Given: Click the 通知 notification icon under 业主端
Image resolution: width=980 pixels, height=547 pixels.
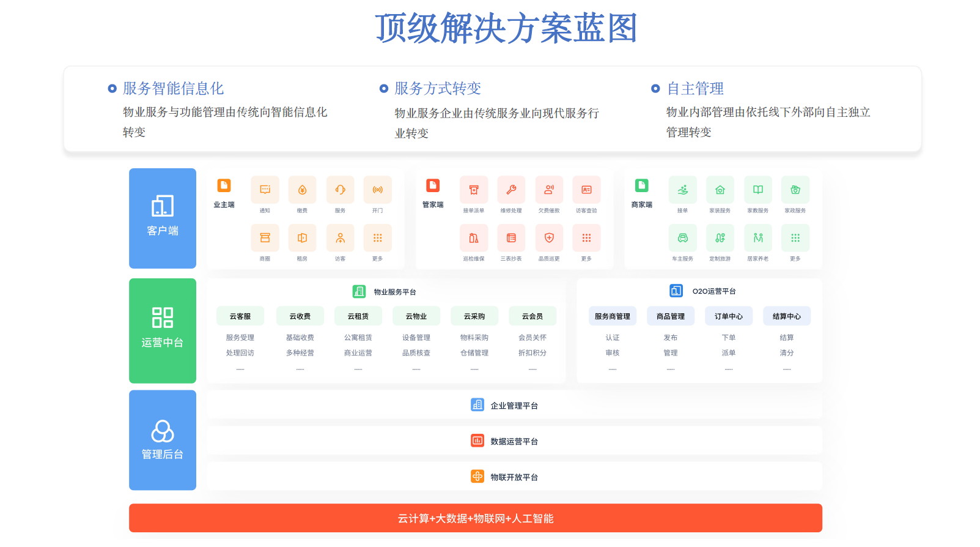Looking at the screenshot, I should click(x=265, y=190).
